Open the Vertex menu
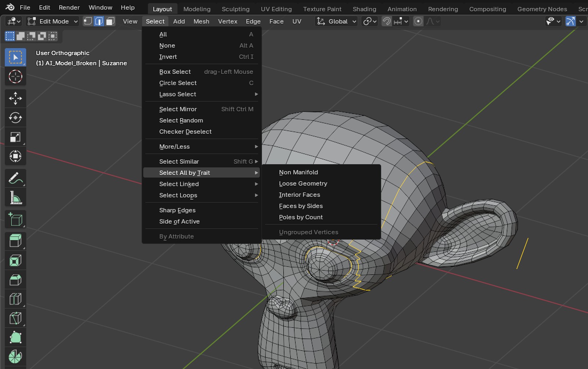 [x=227, y=21]
